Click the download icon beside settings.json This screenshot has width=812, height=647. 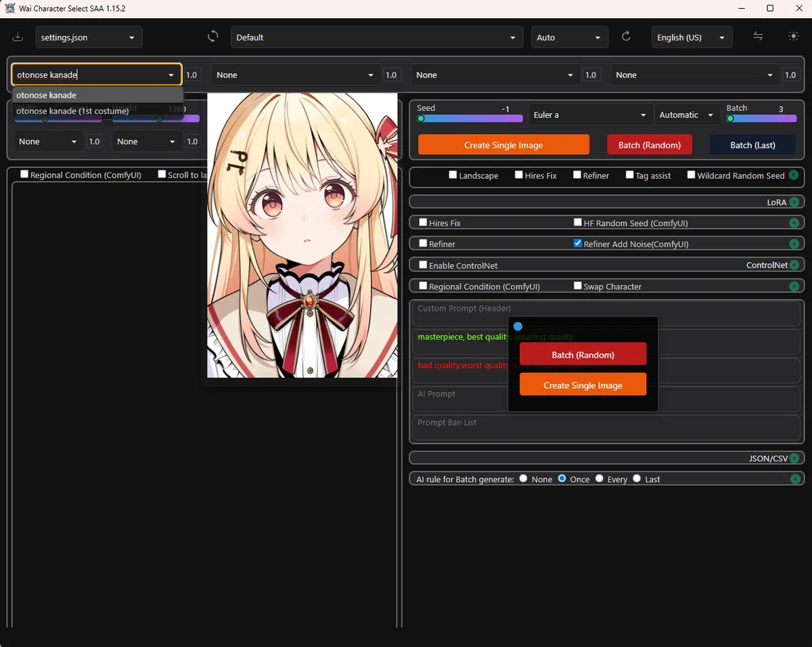pos(18,37)
